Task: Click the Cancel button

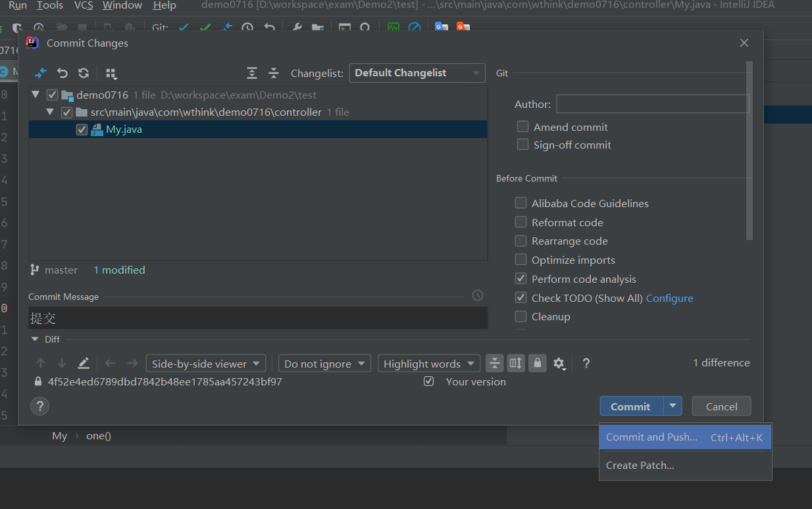Action: click(721, 406)
